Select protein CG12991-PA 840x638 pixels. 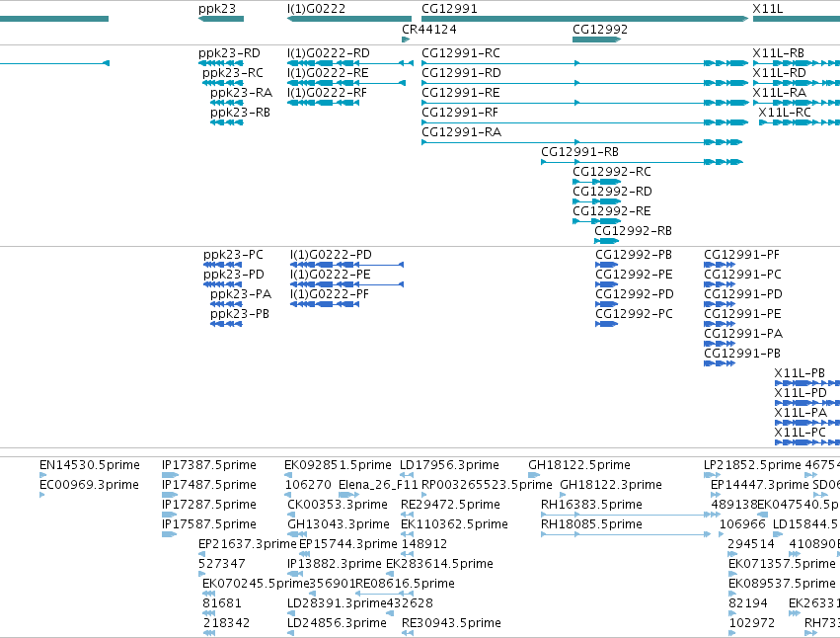(743, 334)
